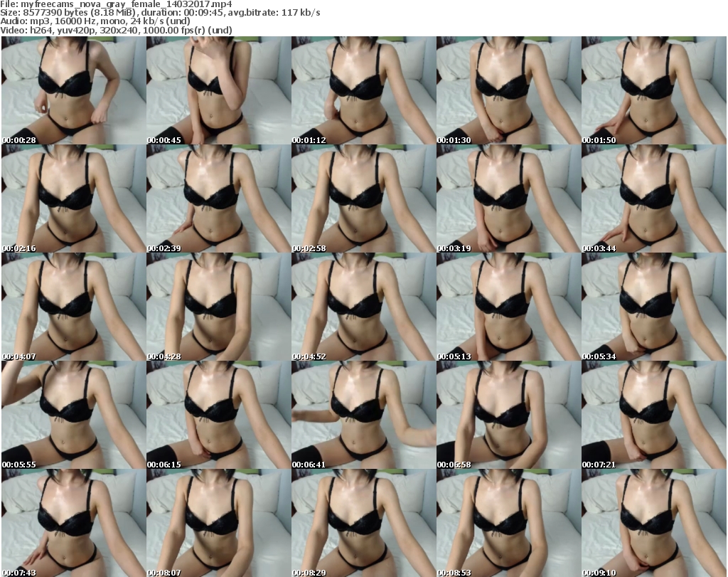Viewport: 728px width, 577px height.
Task: Open the thumbnail marked 00:08:07
Action: click(219, 524)
